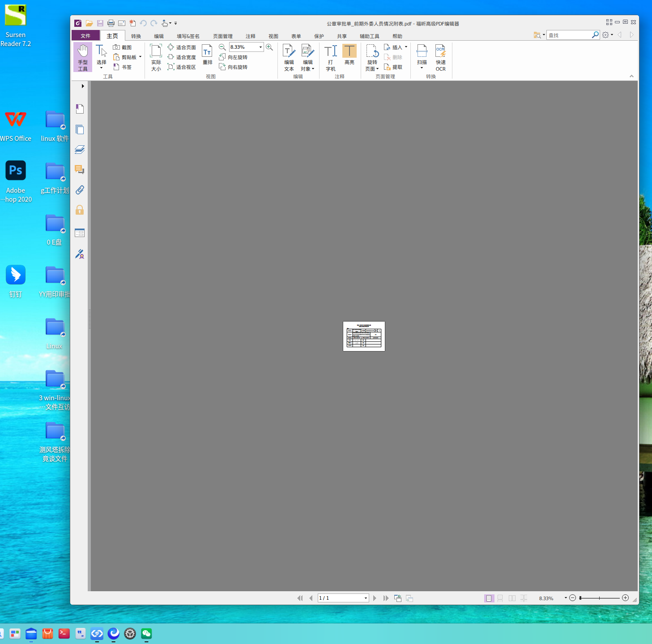Expand the Scan (扫描) dropdown
The image size is (652, 644).
click(x=422, y=68)
